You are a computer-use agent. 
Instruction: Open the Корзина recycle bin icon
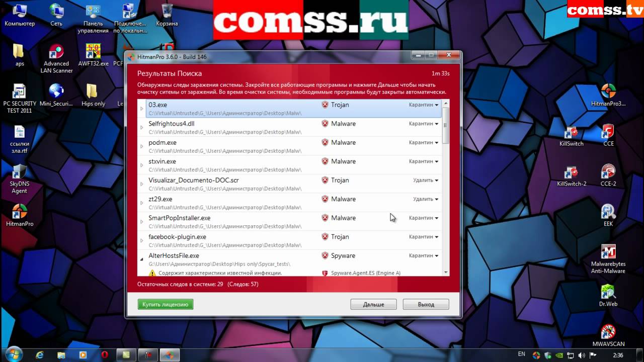[167, 15]
